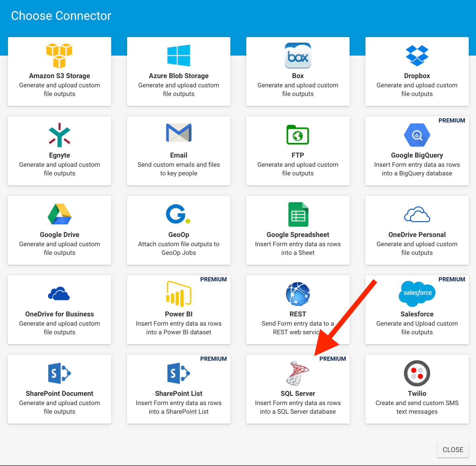
Task: Select the Azure Blob Storage title
Action: tap(179, 76)
